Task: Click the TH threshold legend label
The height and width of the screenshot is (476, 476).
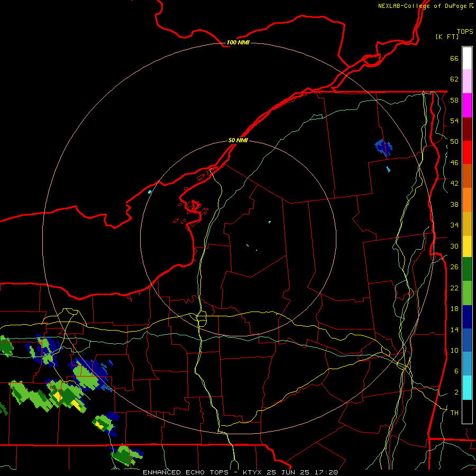Action: click(x=454, y=413)
